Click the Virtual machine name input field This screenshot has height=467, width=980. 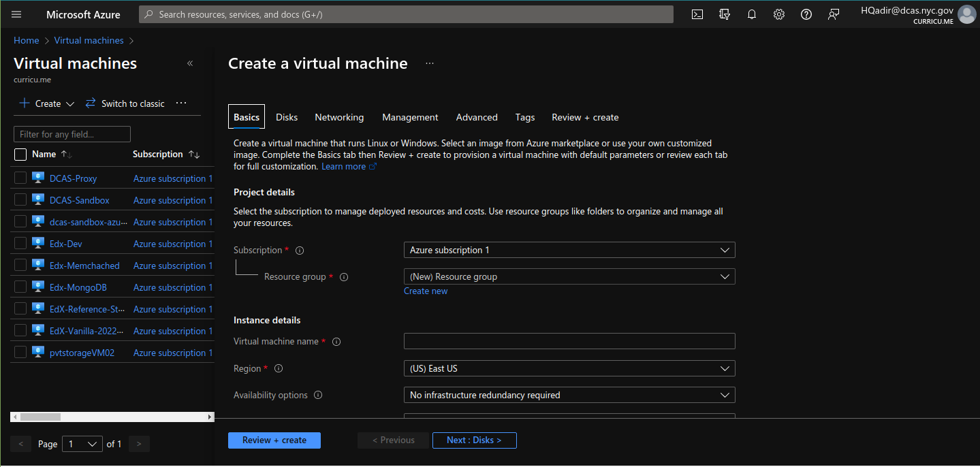[x=569, y=341]
